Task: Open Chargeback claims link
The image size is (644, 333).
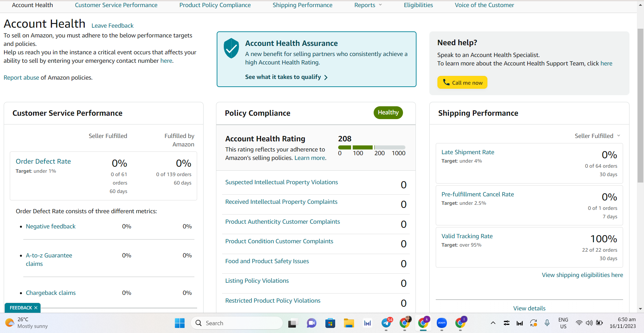Action: (51, 293)
